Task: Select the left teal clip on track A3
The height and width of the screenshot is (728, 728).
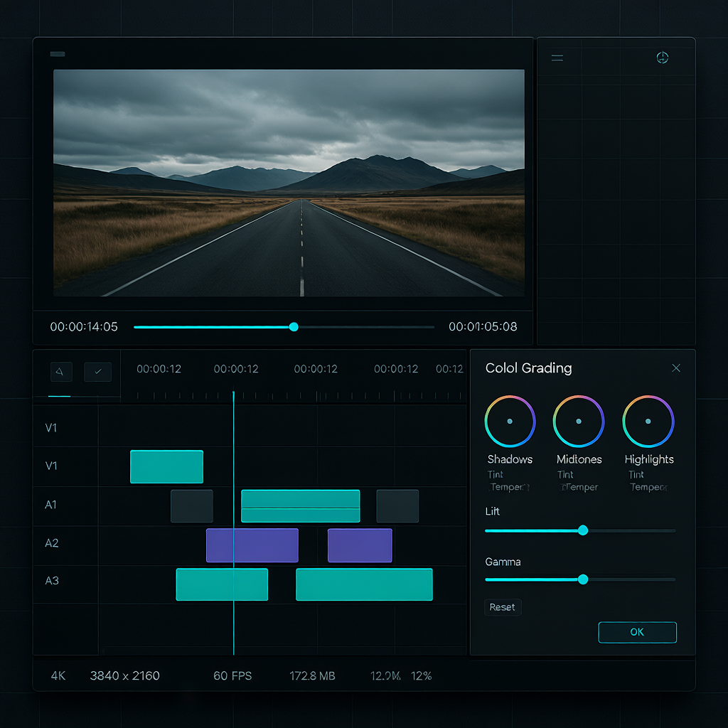Action: [222, 584]
